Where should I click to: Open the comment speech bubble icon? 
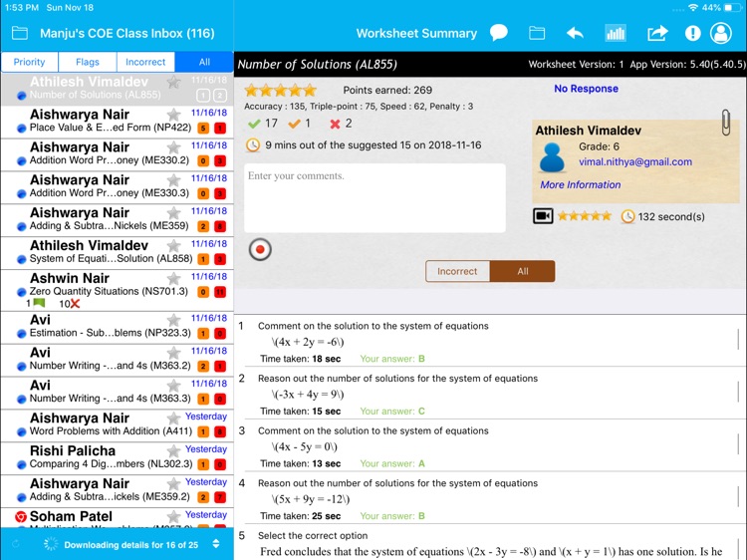click(x=499, y=33)
